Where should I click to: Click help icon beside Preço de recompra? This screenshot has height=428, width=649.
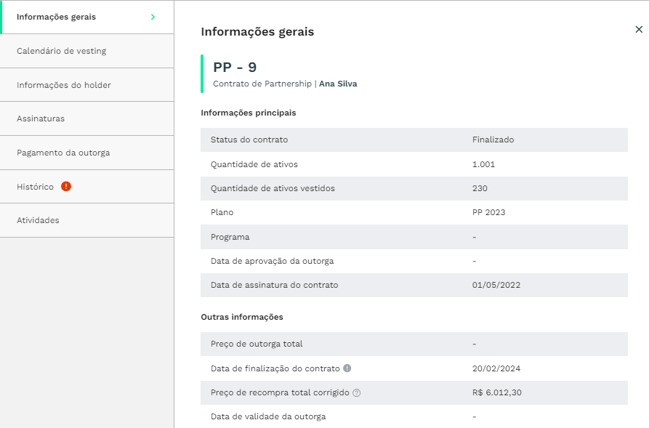356,393
